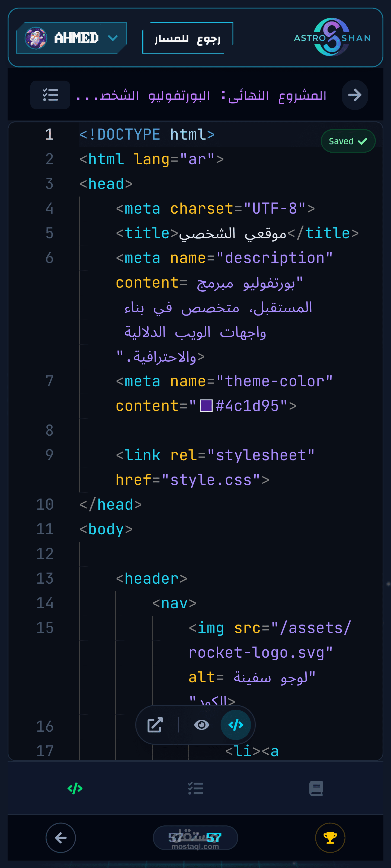391x868 pixels.
Task: Switch to the code editor bottom tab
Action: tap(75, 789)
